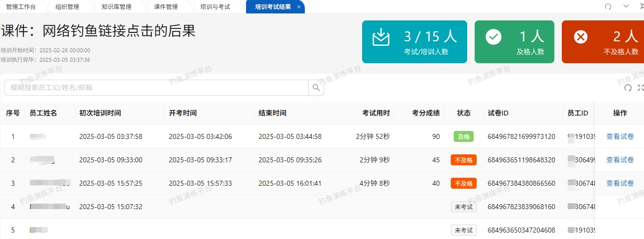Click the fullscreen icon in top right corner
Image resolution: width=644 pixels, height=239 pixels.
(x=641, y=6)
